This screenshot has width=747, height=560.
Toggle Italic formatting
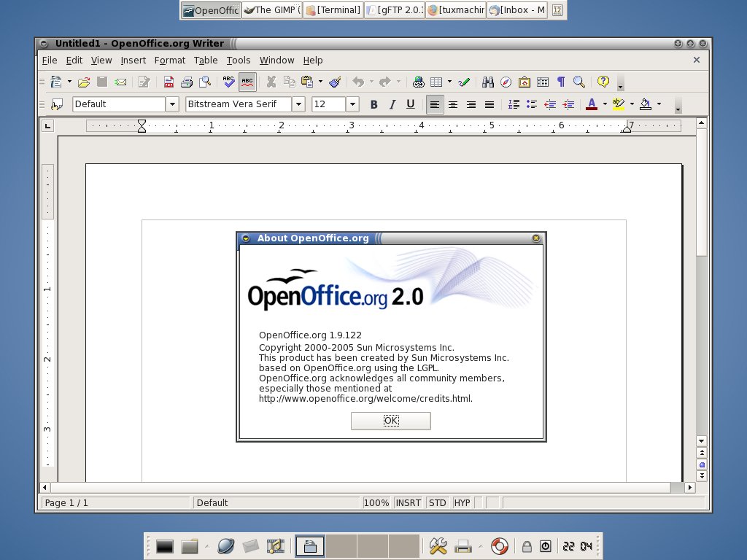pos(392,104)
